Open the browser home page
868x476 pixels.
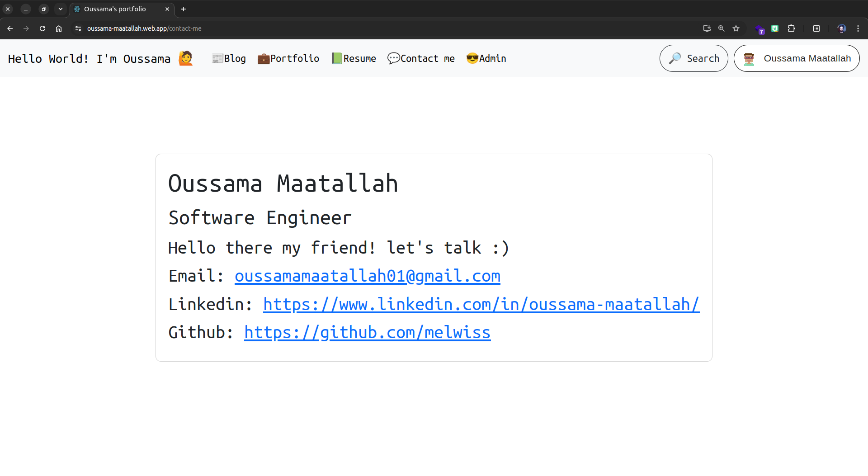point(59,28)
